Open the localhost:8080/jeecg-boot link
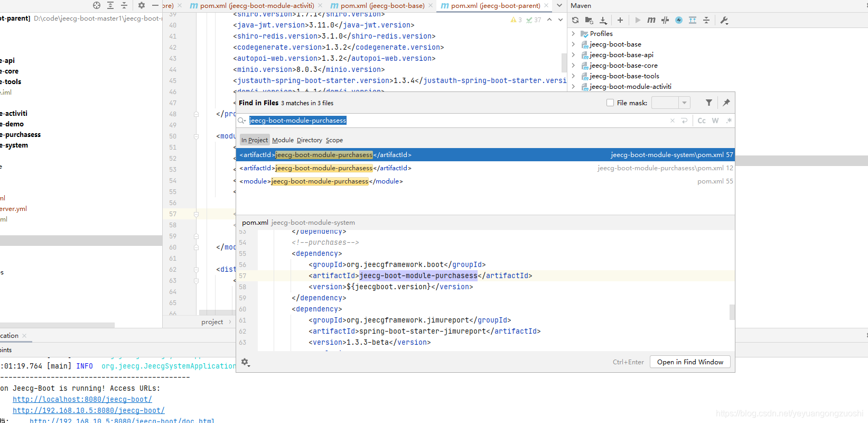868x423 pixels. [x=82, y=399]
